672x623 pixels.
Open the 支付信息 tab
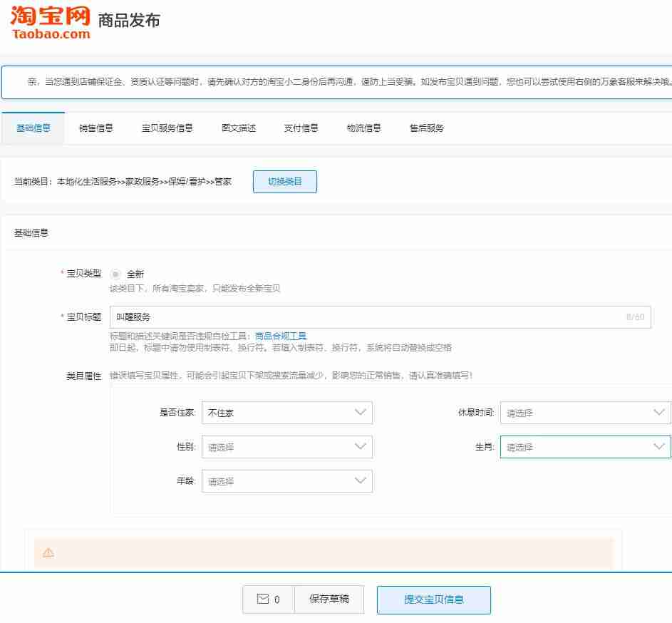pyautogui.click(x=301, y=128)
